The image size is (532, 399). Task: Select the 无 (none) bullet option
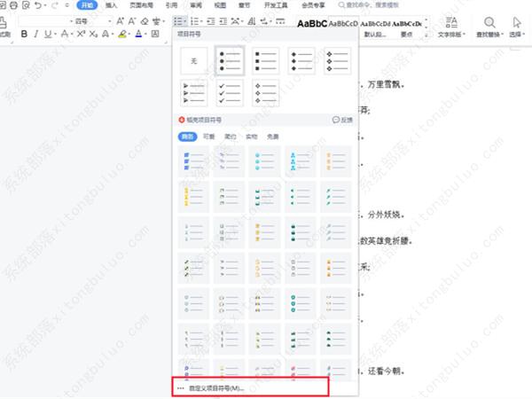coord(194,59)
